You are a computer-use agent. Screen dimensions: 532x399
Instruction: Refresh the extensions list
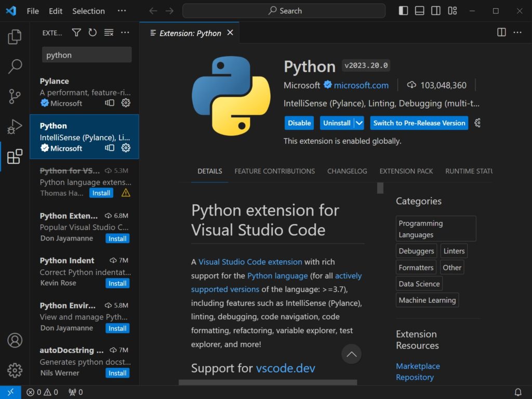(x=92, y=33)
